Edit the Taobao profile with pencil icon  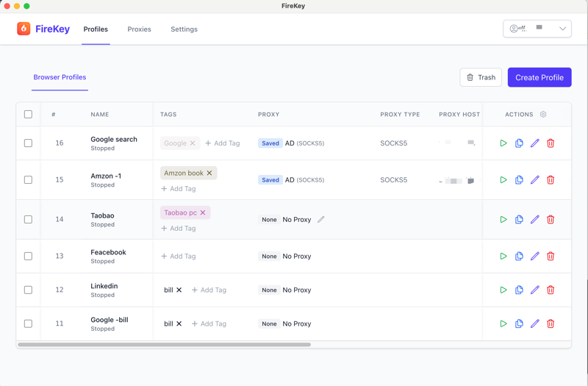tap(534, 220)
